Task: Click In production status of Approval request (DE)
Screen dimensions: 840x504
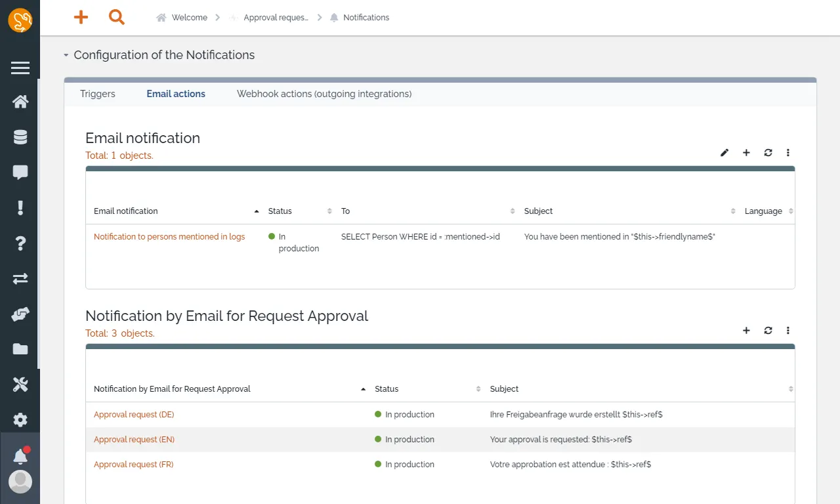Action: click(404, 415)
